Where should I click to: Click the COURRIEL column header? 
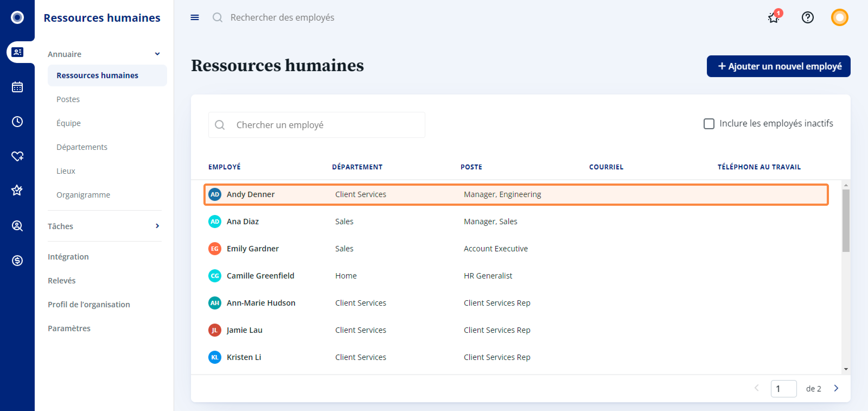[x=606, y=167]
